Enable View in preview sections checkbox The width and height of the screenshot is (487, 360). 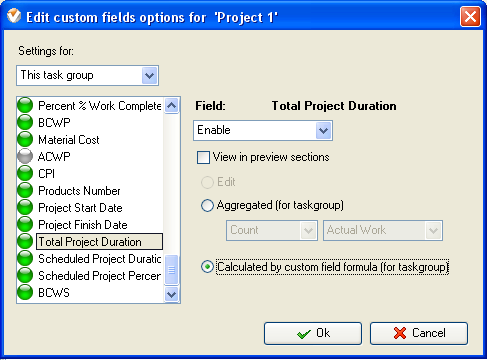203,157
